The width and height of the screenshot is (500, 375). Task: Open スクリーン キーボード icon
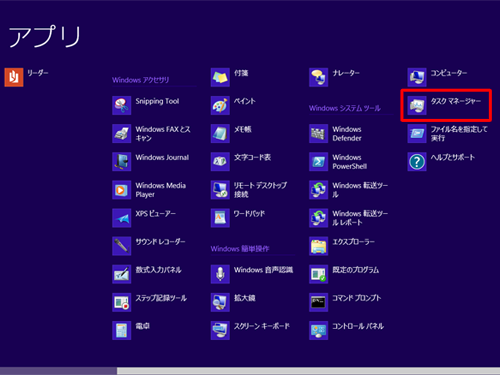[220, 330]
